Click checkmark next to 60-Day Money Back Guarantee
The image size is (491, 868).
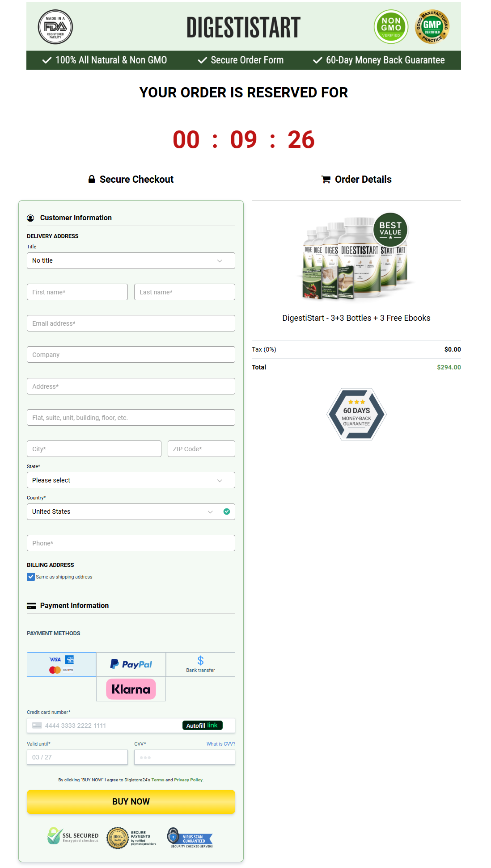[317, 60]
